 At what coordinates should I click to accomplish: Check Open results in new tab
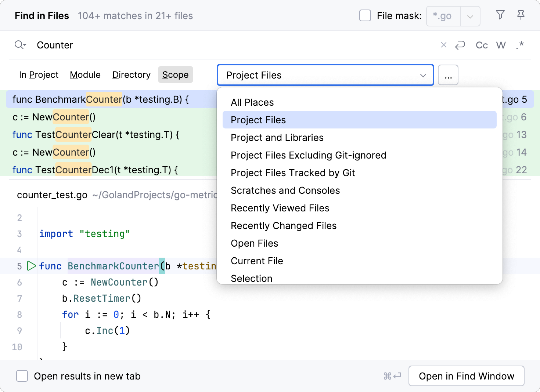(x=22, y=376)
